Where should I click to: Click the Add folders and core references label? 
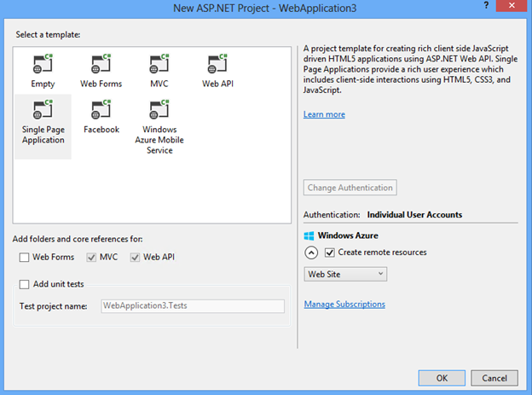(x=78, y=239)
